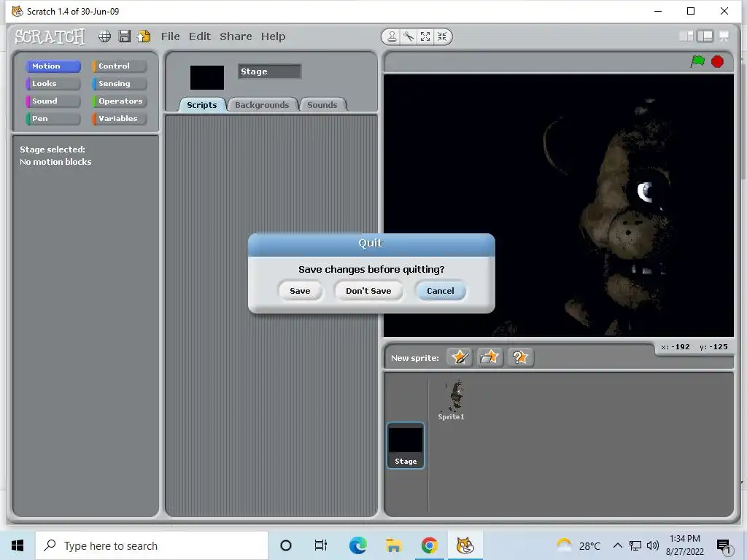Click the network tray icon
The image size is (747, 560).
(x=635, y=545)
